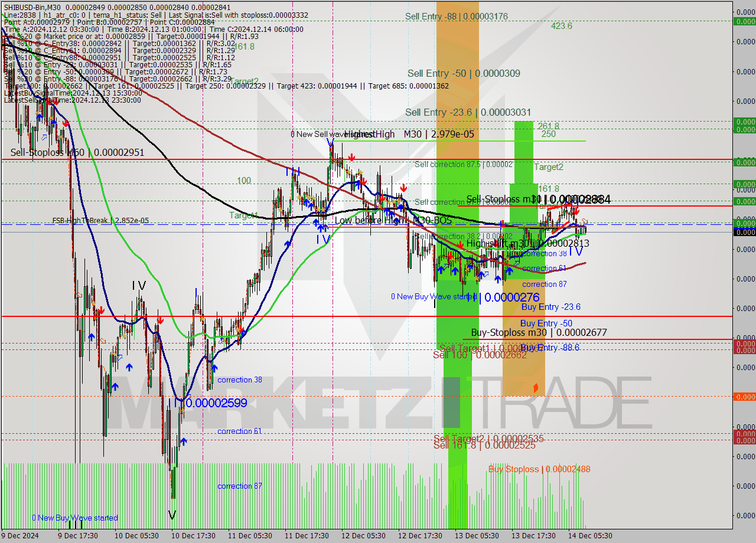Select the '13 Dec 17:30' time axis label

tap(533, 536)
